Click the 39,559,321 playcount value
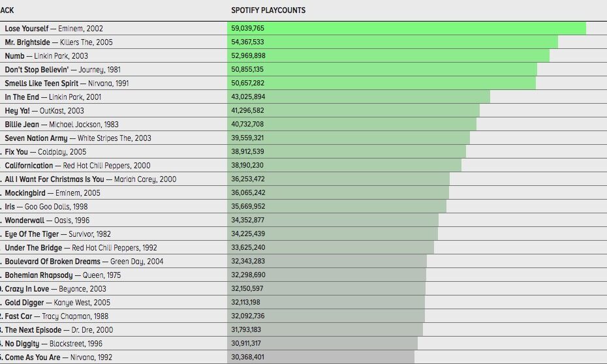 248,138
